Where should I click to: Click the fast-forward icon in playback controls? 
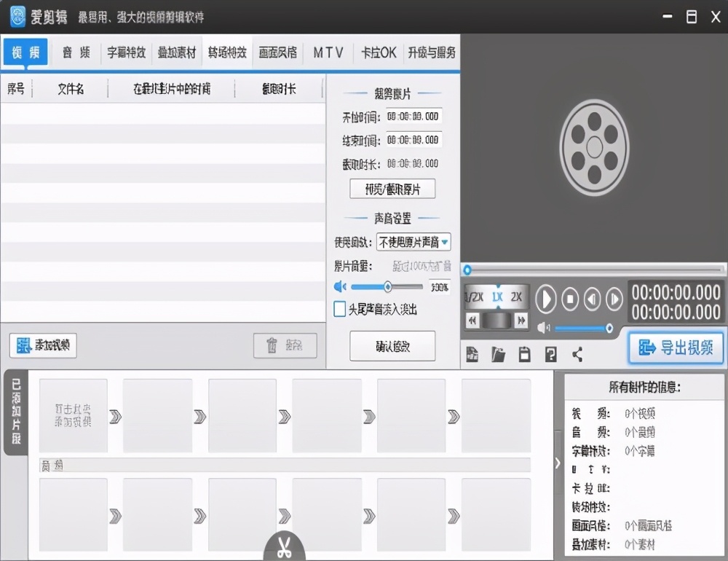521,321
